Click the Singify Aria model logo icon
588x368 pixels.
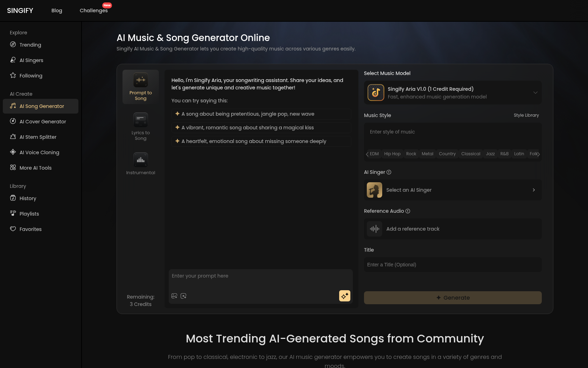(376, 93)
